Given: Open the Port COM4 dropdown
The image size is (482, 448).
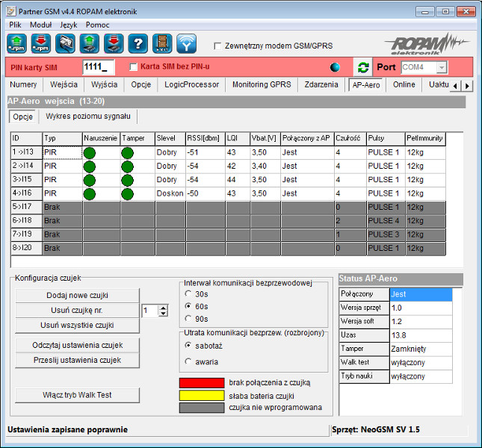Looking at the screenshot, I should click(x=442, y=67).
